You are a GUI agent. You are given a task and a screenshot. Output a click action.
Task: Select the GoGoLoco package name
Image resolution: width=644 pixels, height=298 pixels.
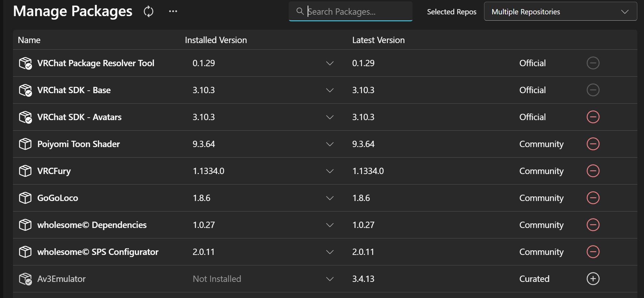(58, 198)
